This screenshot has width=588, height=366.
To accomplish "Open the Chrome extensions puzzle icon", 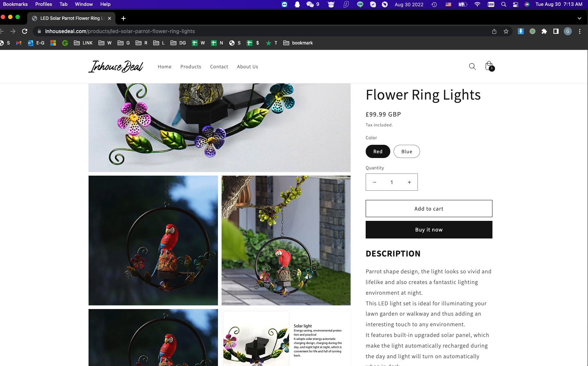I will point(544,31).
